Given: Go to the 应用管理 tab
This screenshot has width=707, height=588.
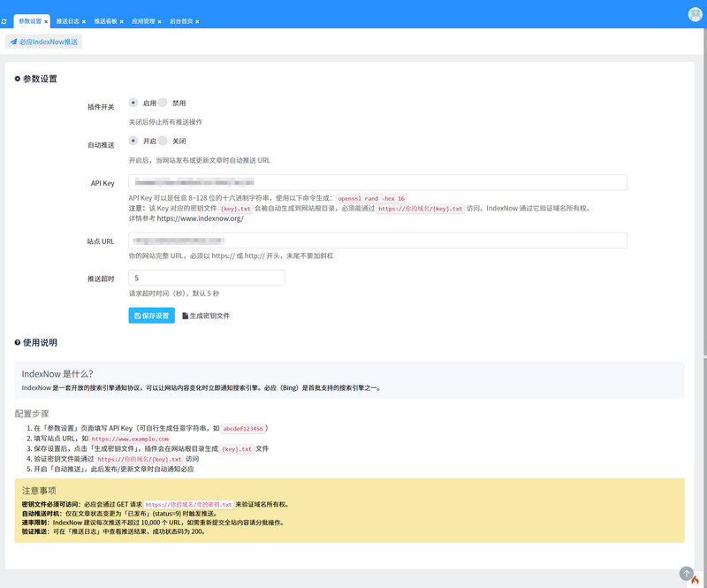Looking at the screenshot, I should pyautogui.click(x=143, y=21).
